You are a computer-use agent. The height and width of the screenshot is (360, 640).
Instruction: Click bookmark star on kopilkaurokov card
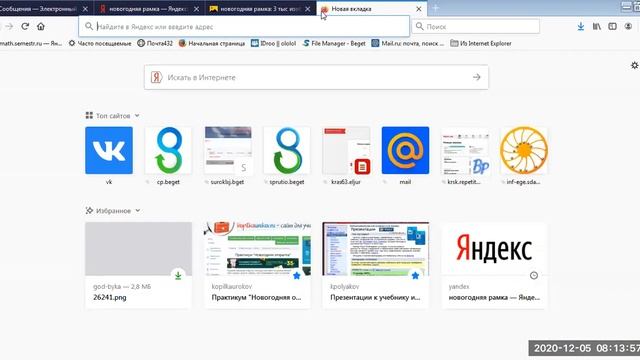[x=297, y=276]
